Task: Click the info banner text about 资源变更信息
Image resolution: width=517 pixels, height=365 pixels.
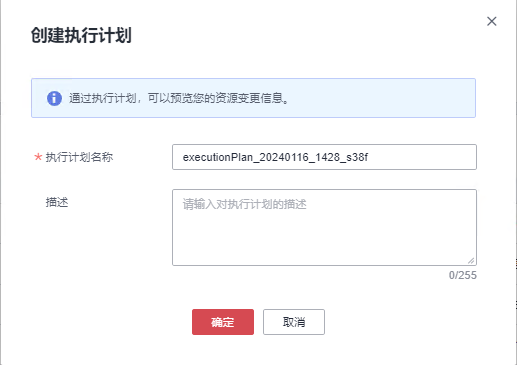Action: click(179, 98)
